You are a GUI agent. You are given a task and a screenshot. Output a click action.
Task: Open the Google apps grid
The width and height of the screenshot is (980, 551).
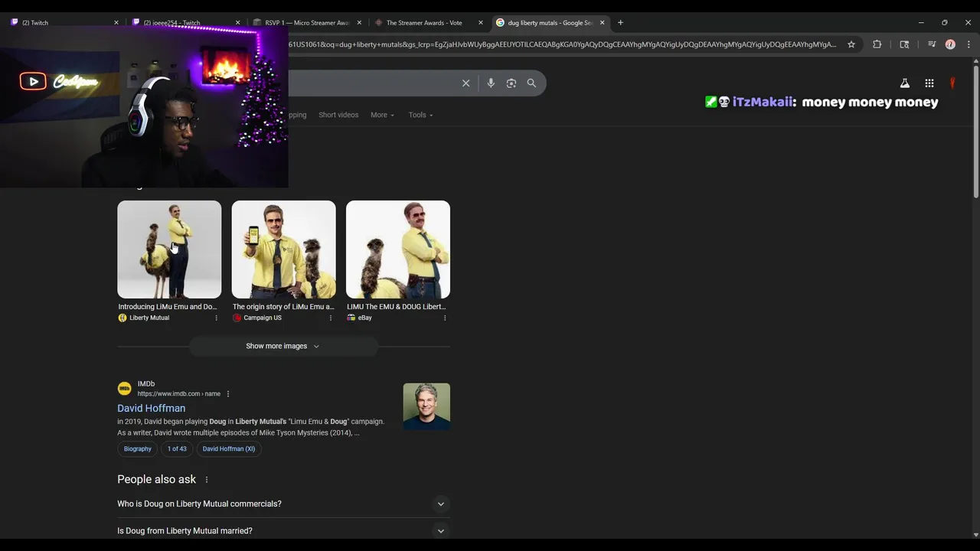point(929,83)
